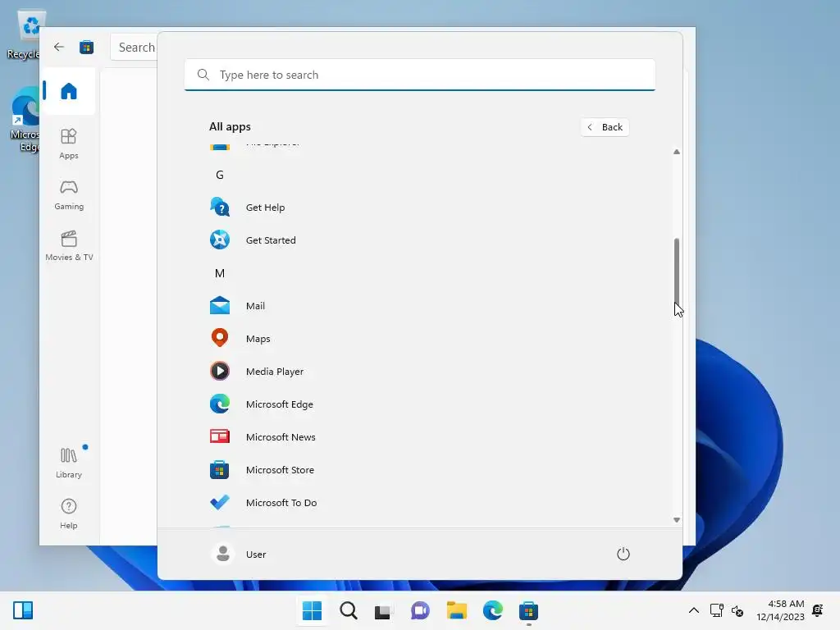
Task: Launch Microsoft To Do app icon
Action: [220, 503]
